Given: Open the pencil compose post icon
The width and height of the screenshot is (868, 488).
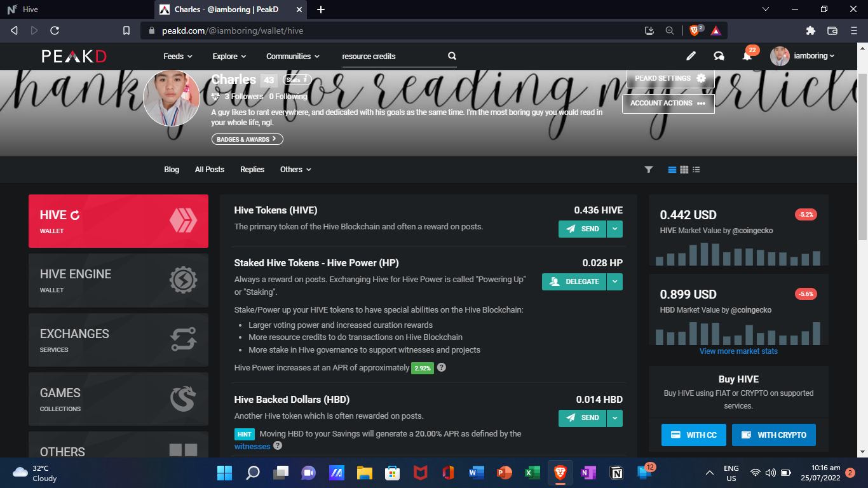Looking at the screenshot, I should click(691, 56).
